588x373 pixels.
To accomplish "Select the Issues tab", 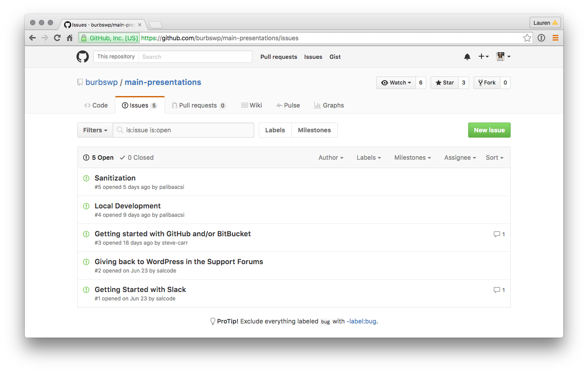I will 140,105.
